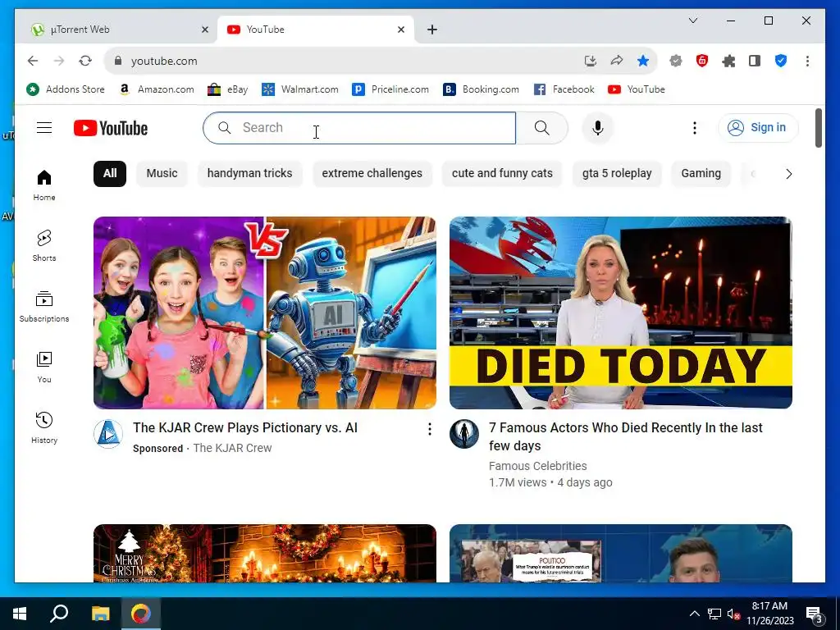Click the Sign in button
Image resolution: width=840 pixels, height=630 pixels.
(758, 127)
